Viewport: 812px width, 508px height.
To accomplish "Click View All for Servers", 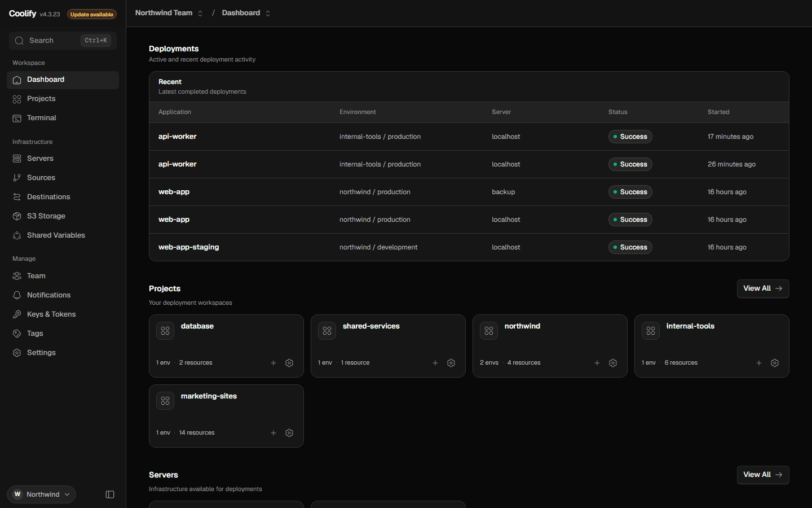I will (x=763, y=475).
